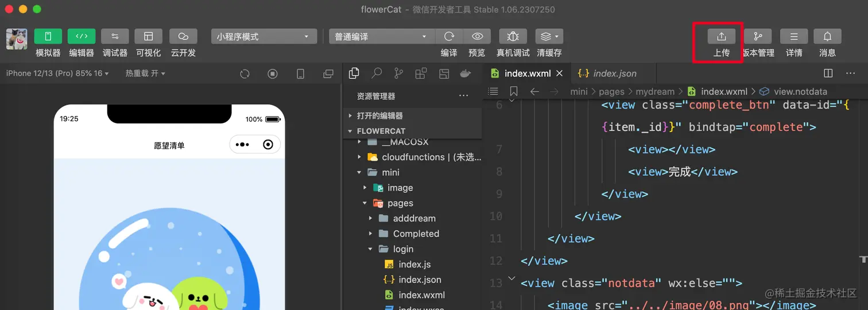
Task: Open the Explorer files icon in sidebar
Action: pyautogui.click(x=354, y=73)
